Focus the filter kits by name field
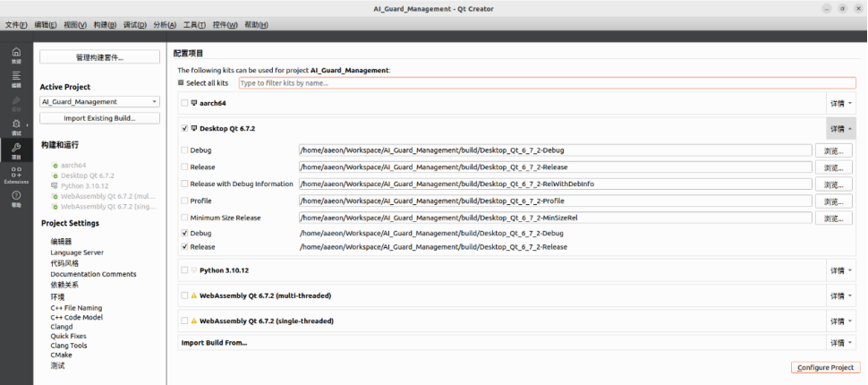 click(x=547, y=83)
